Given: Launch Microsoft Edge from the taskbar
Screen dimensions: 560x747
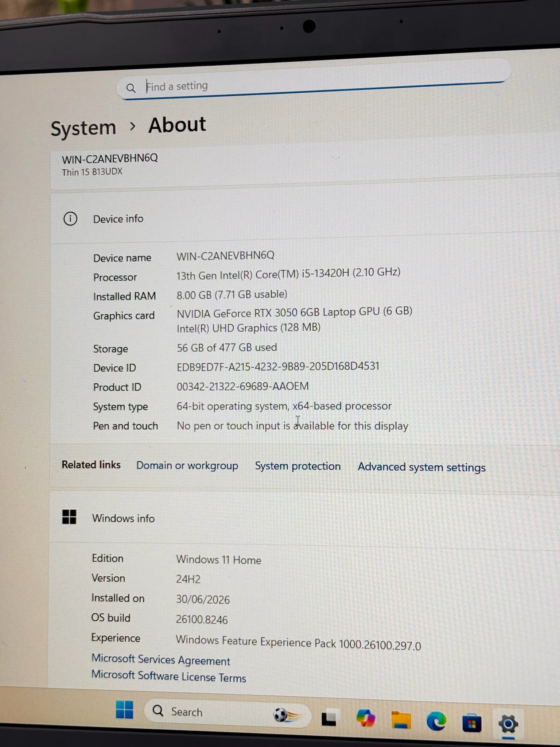Looking at the screenshot, I should 436,721.
